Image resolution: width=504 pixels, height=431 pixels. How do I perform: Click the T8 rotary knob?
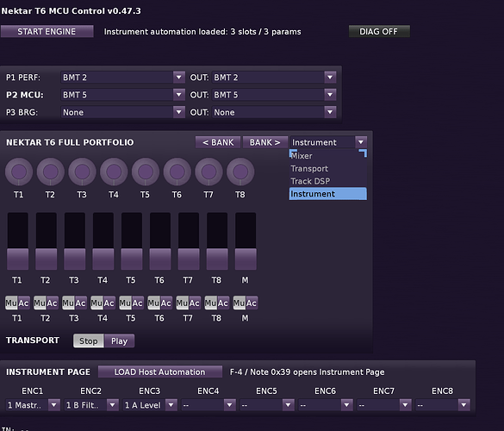[240, 172]
